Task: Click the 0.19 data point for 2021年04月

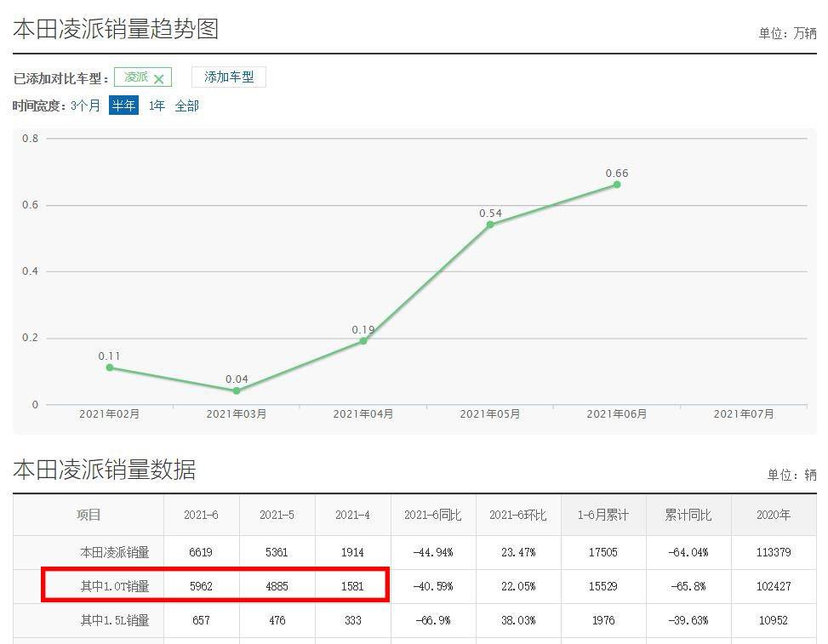Action: coord(363,341)
